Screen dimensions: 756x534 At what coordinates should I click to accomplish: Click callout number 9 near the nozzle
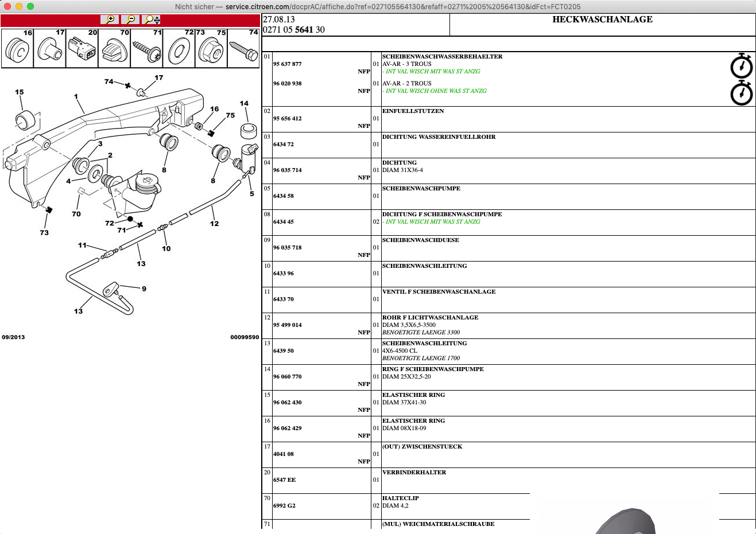click(x=144, y=289)
